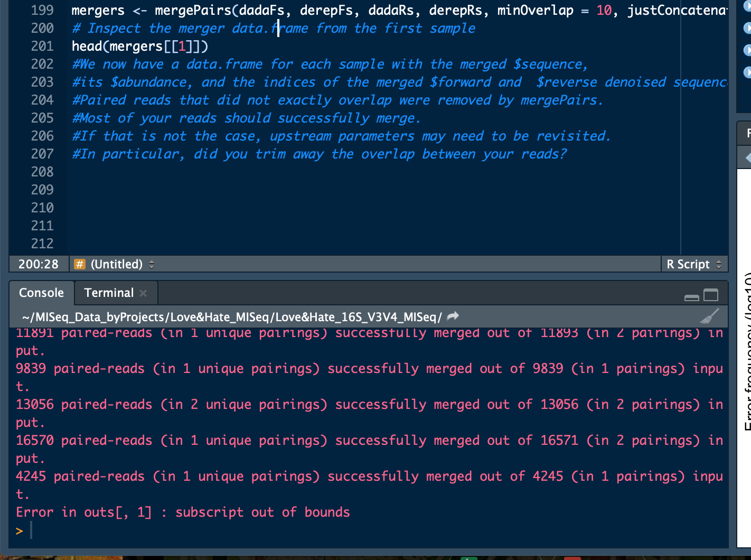The height and width of the screenshot is (560, 751).
Task: Minimize the console pane
Action: click(692, 296)
